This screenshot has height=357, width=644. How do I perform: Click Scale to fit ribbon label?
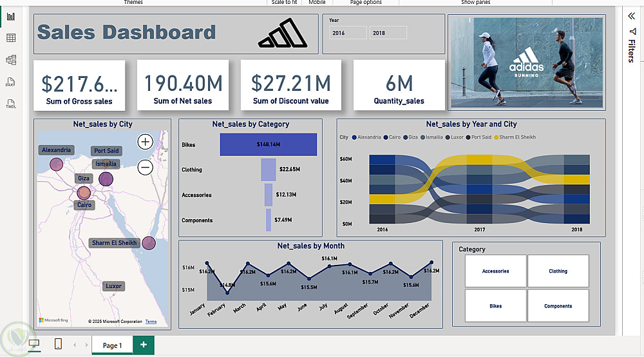(x=284, y=2)
